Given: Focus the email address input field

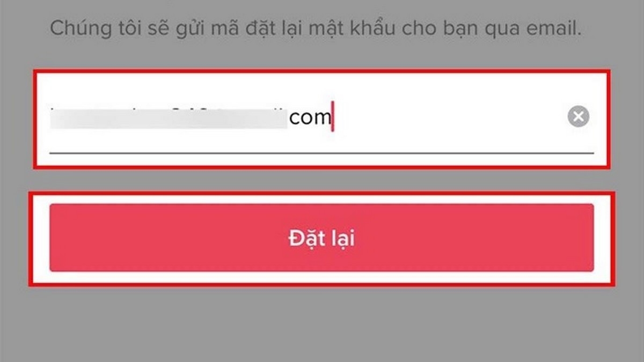Looking at the screenshot, I should point(321,118).
